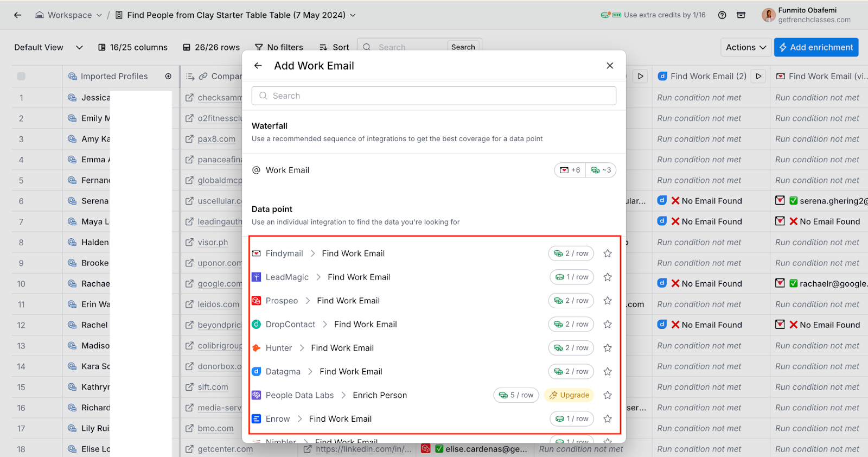The height and width of the screenshot is (457, 868).
Task: Open the getcenter.com company link
Action: pos(225,449)
